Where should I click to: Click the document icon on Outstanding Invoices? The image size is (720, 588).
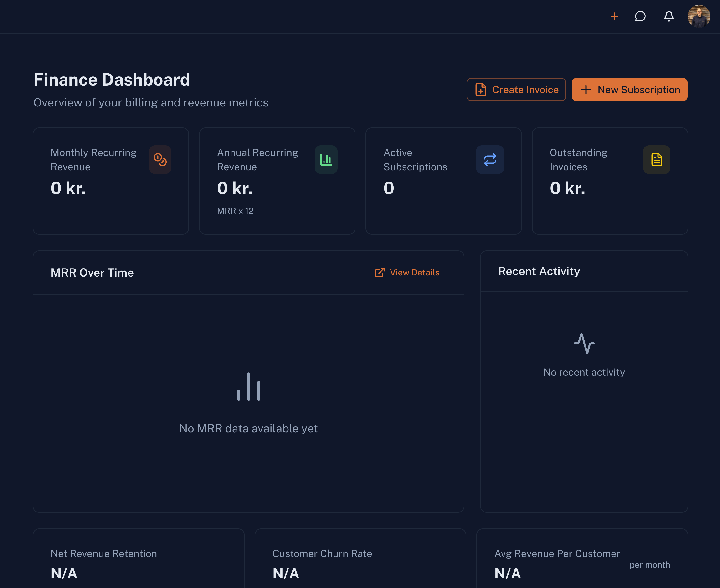pos(657,160)
